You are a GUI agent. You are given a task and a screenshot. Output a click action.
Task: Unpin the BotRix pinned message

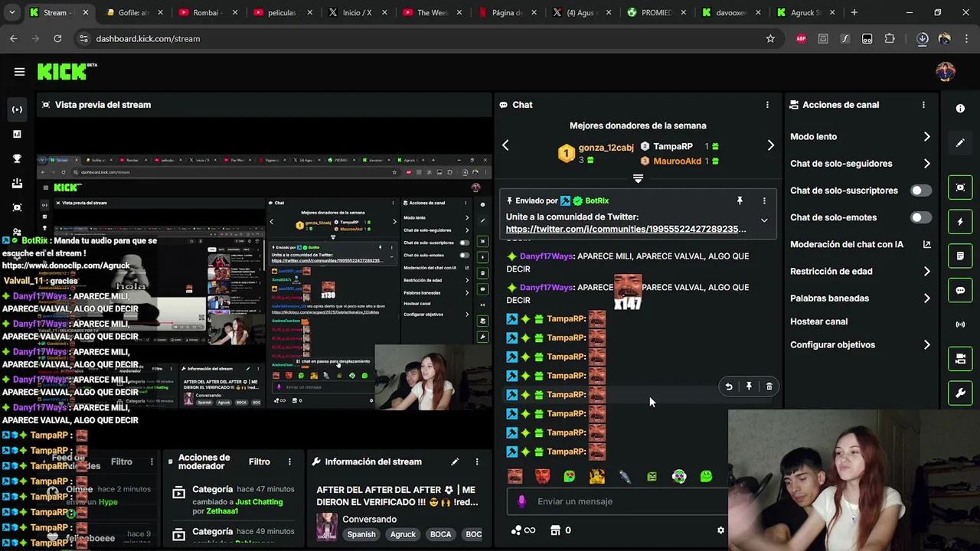[740, 201]
